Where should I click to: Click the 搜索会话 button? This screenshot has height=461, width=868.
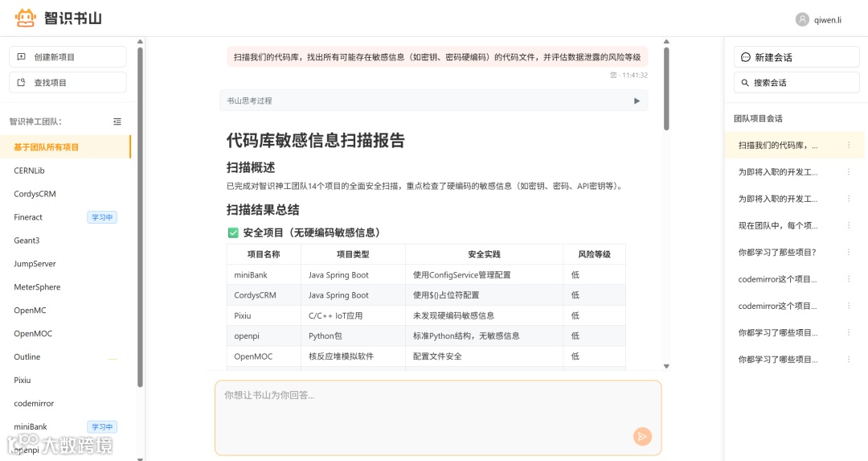tap(796, 83)
